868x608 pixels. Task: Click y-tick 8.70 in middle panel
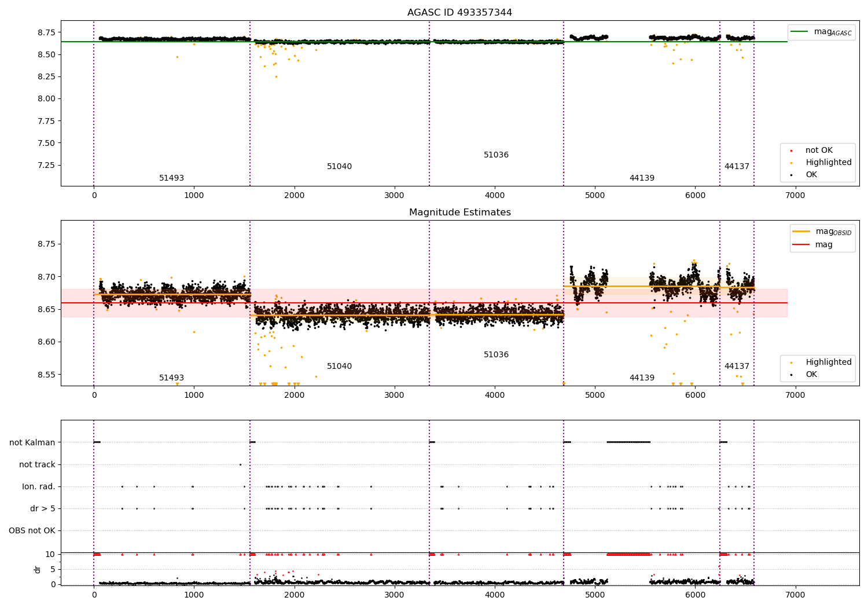click(46, 277)
